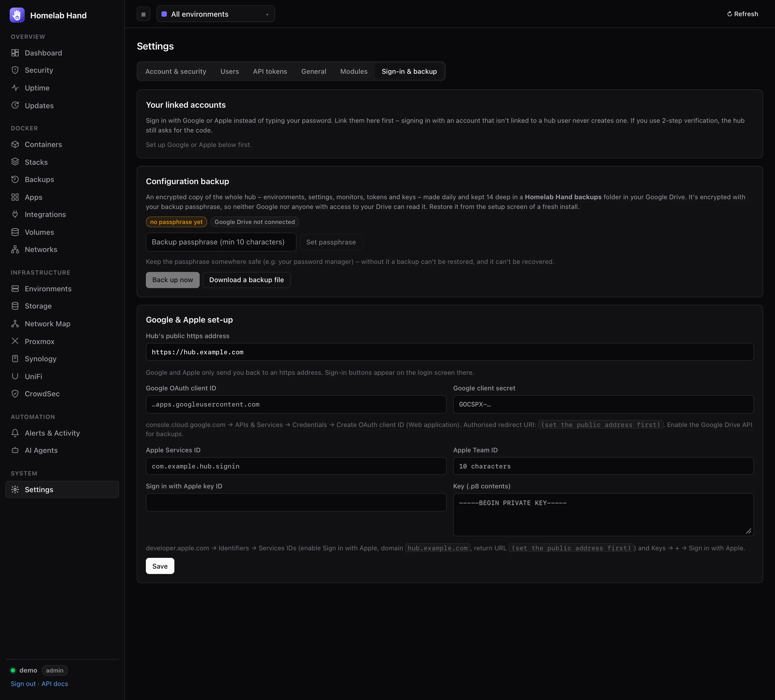
Task: Click the Sign out link
Action: [23, 684]
